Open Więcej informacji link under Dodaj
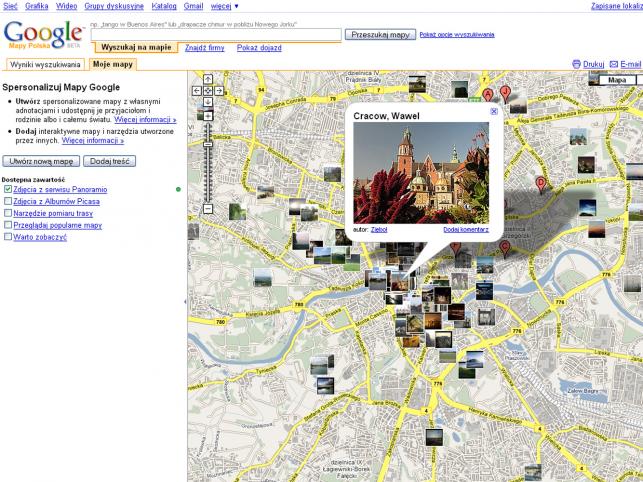The width and height of the screenshot is (643, 482). [x=93, y=140]
